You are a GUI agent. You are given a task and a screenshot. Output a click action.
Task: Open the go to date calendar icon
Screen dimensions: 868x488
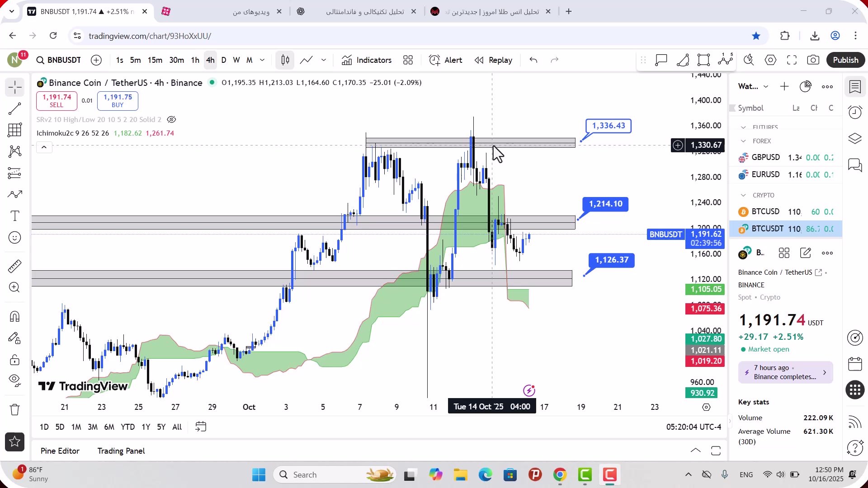click(201, 427)
